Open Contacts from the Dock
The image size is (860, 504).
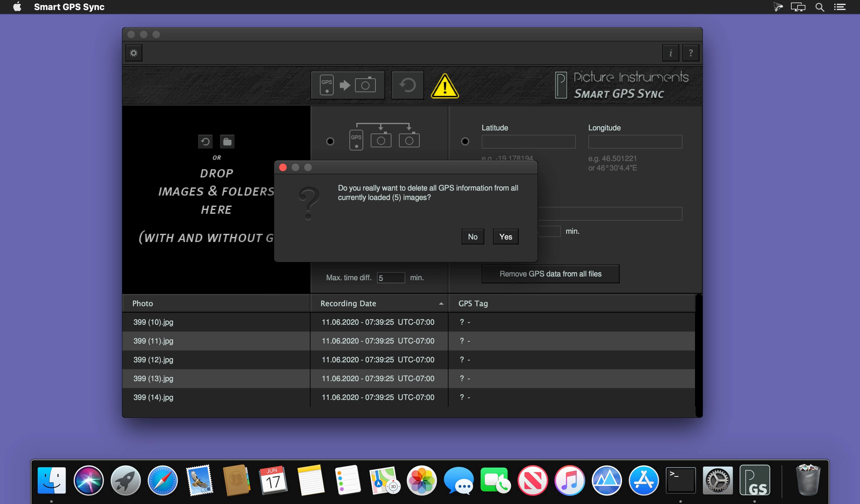coord(236,480)
